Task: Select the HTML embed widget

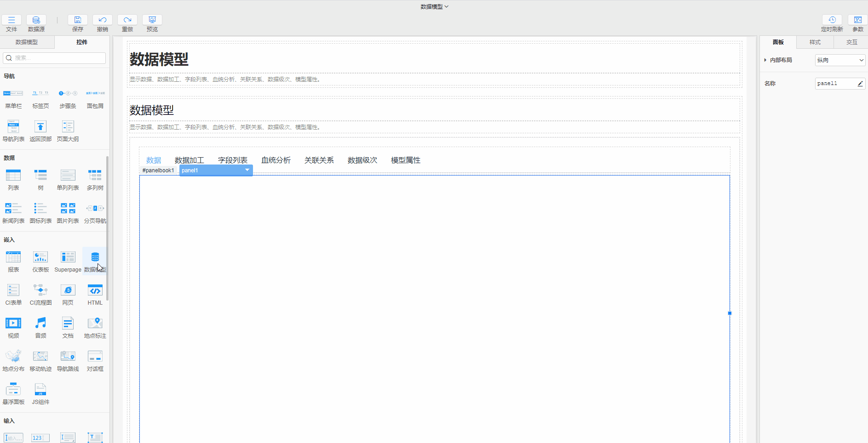Action: tap(95, 290)
